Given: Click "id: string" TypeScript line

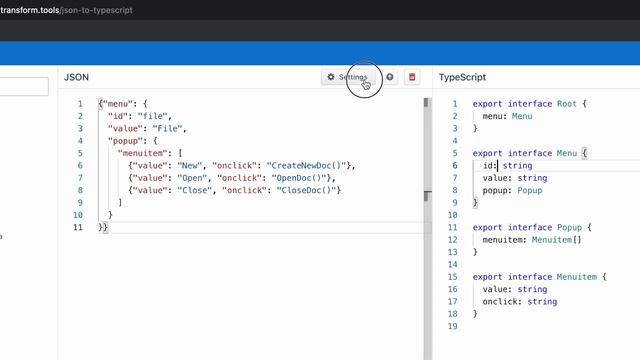Looking at the screenshot, I should (507, 165).
